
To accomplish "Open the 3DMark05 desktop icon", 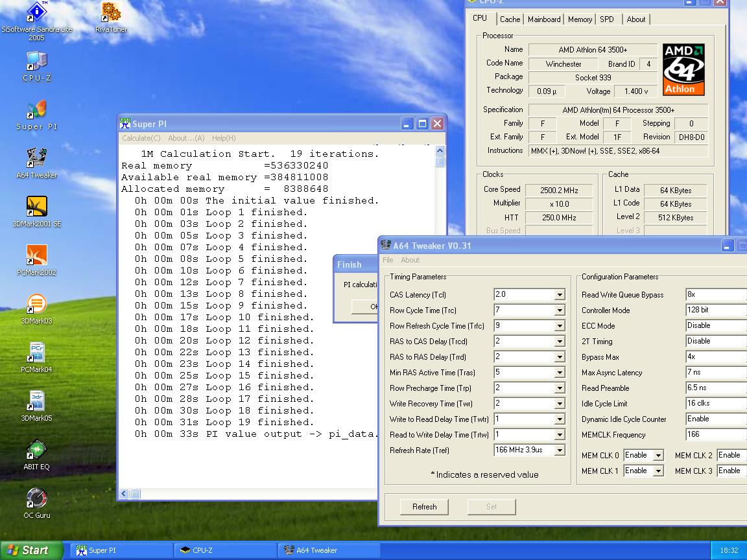I will tap(36, 402).
